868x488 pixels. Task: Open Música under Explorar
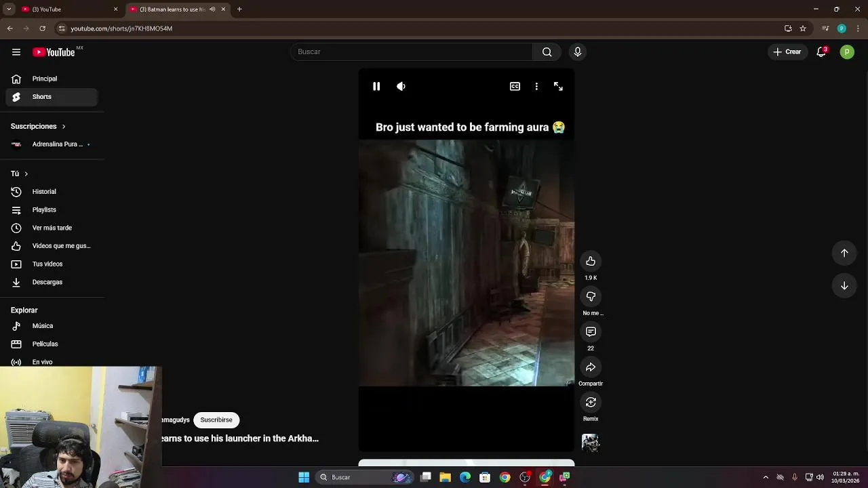pyautogui.click(x=52, y=326)
